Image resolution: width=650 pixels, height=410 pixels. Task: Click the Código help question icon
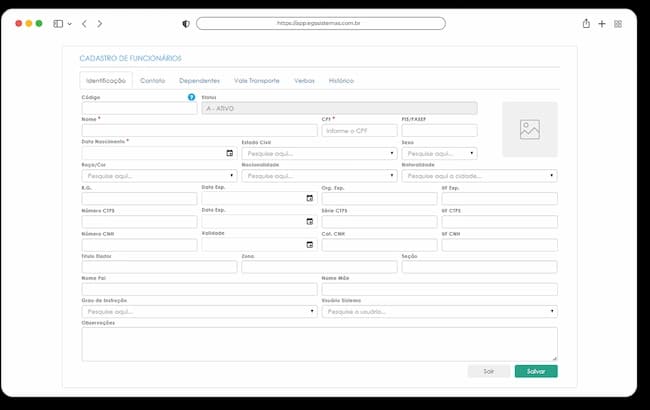191,97
